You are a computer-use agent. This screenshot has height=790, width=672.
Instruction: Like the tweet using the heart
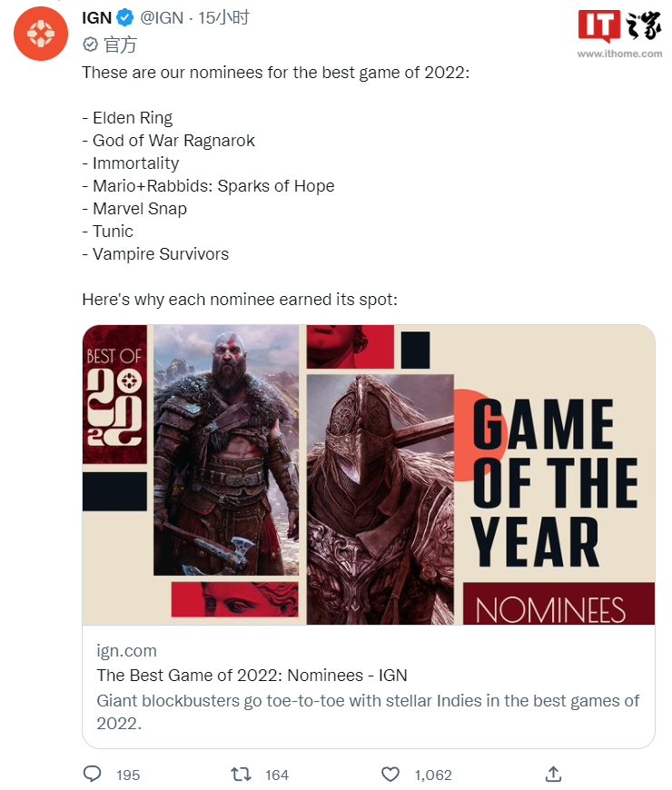[390, 775]
